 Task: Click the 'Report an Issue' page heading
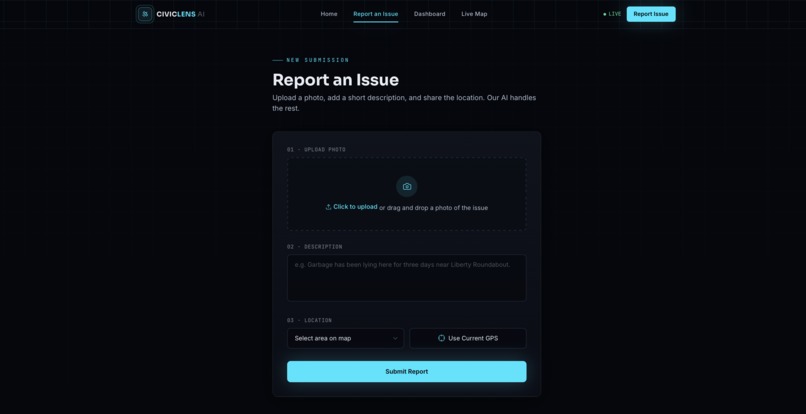pos(336,80)
